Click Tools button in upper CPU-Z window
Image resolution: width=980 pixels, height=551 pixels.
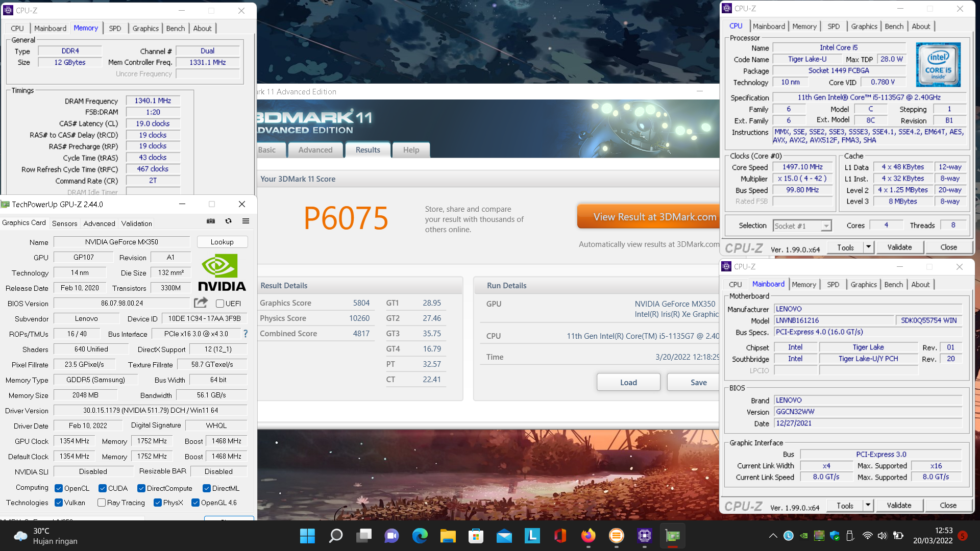pos(845,247)
